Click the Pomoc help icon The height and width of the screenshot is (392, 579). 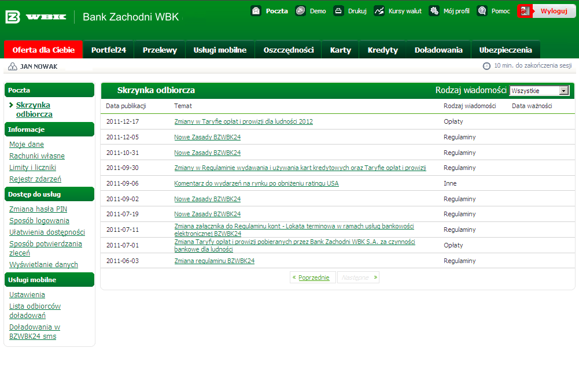click(x=482, y=11)
